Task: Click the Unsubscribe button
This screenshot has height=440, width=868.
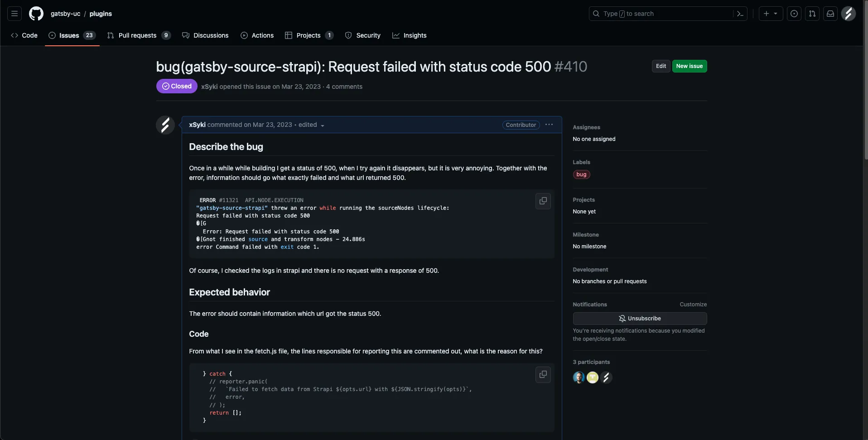Action: coord(640,319)
